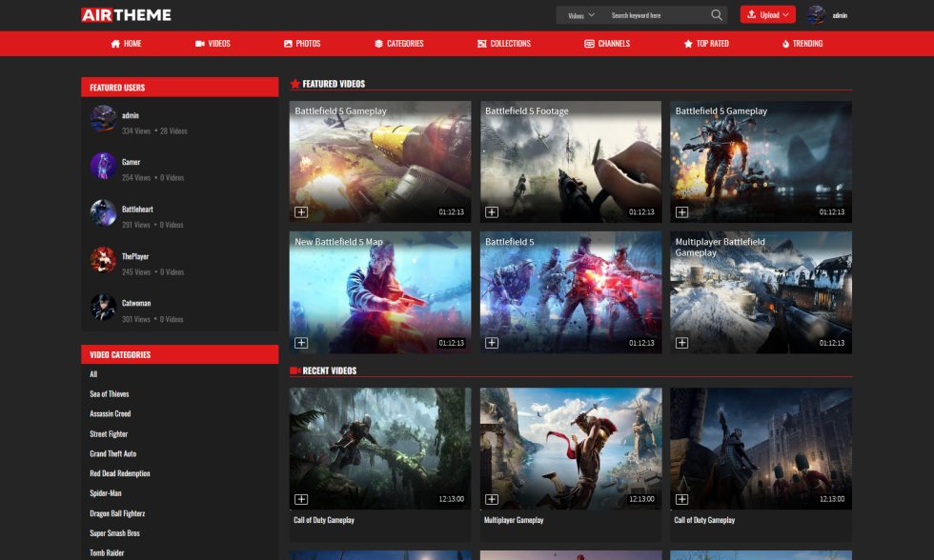Click the Battleheart user avatar

tap(103, 213)
